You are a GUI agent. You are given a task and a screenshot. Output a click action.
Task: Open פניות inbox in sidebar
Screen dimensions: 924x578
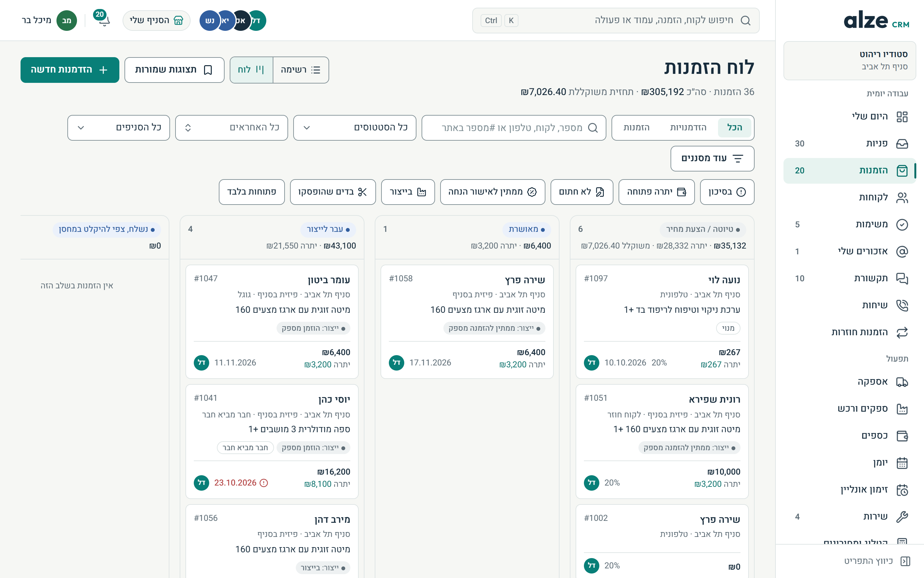[x=849, y=144]
